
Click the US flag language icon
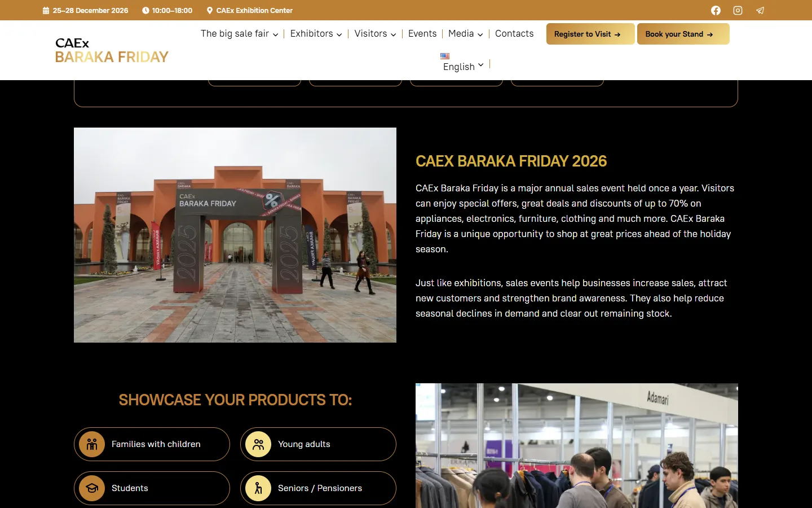pos(445,56)
